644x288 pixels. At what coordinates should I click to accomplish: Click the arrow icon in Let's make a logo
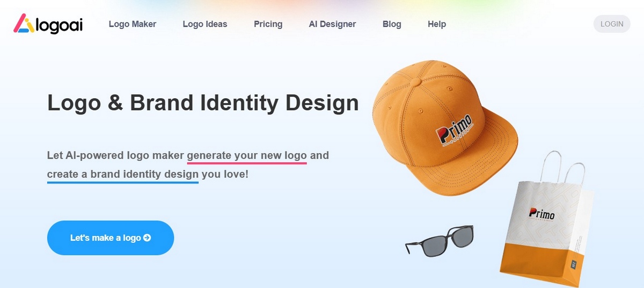point(147,237)
